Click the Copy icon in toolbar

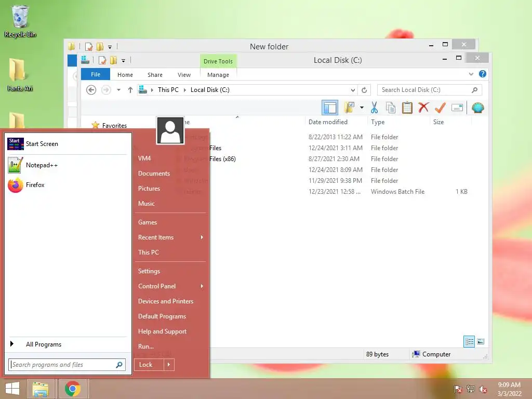click(x=391, y=108)
